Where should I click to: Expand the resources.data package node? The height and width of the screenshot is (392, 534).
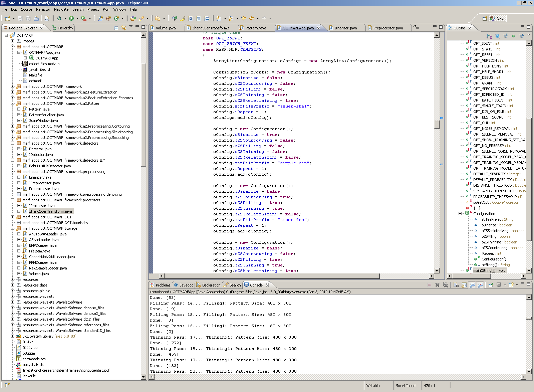[13, 285]
